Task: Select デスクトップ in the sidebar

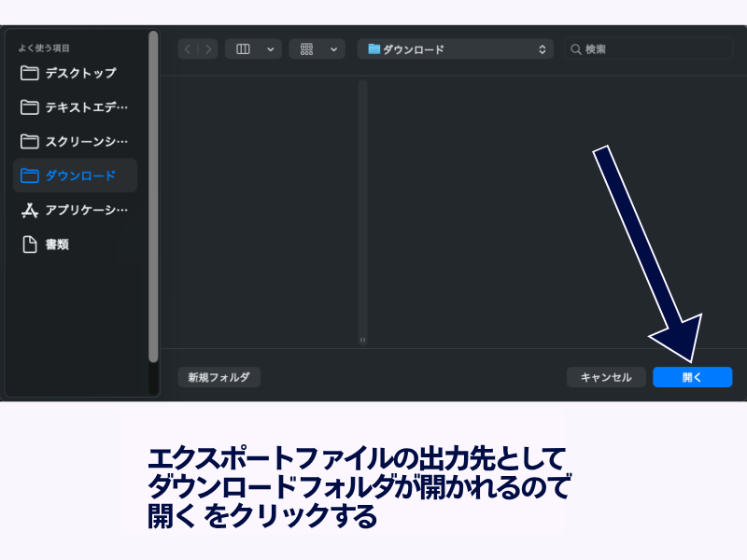Action: point(80,73)
